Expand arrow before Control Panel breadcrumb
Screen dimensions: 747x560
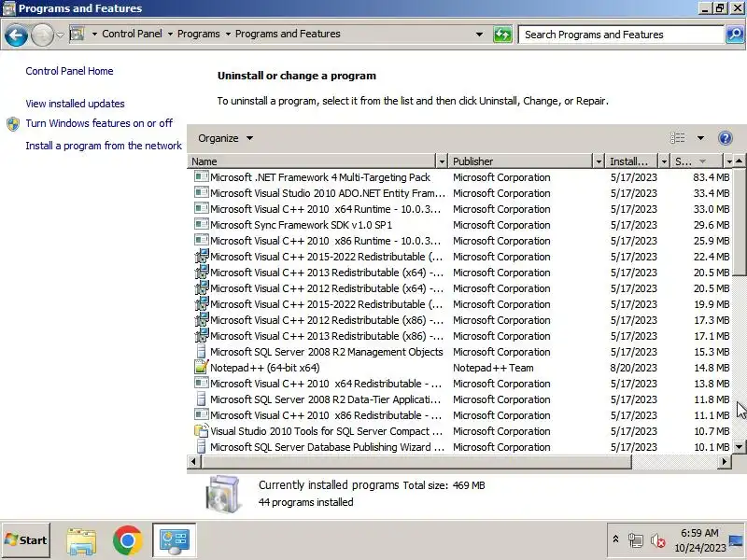coord(94,34)
